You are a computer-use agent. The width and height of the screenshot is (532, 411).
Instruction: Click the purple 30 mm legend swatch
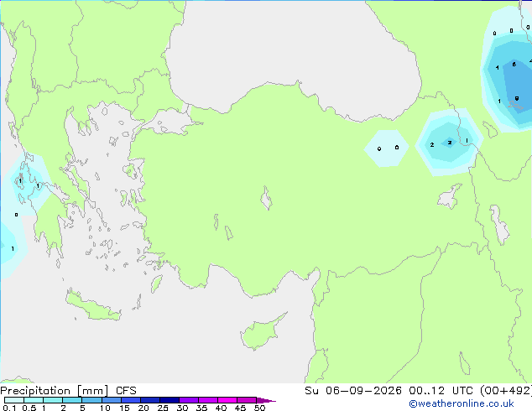coord(189,400)
